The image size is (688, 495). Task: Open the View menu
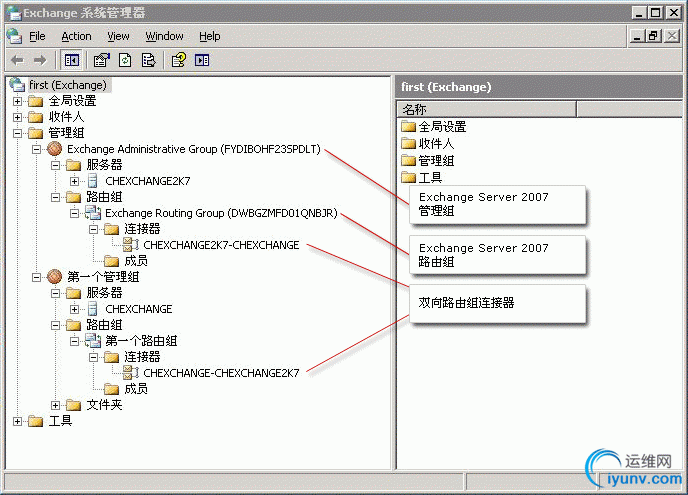coord(118,36)
